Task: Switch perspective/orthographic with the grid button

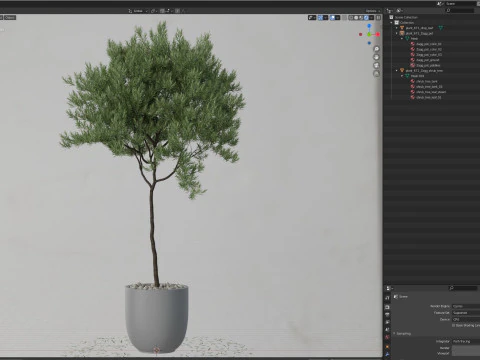Action: [x=377, y=73]
